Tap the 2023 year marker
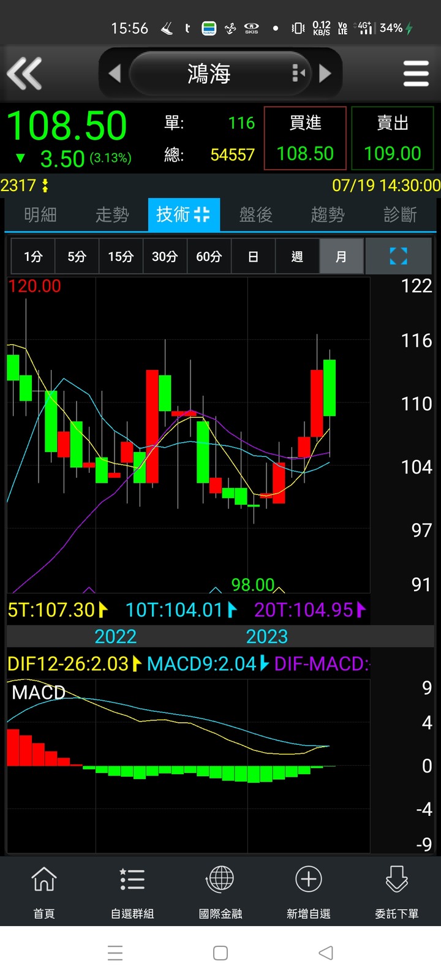Screen dimensions: 441x980 point(267,636)
